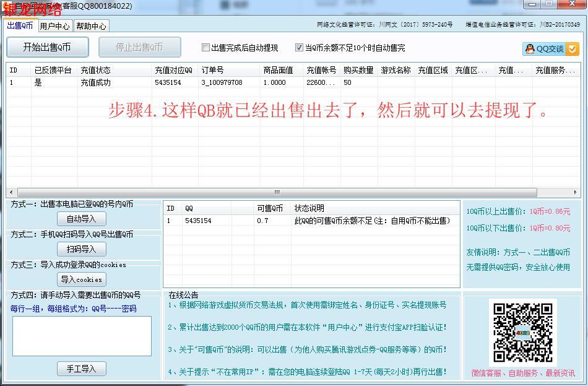Viewport: 588px width, 386px height.
Task: Click the 购买数量 column header
Action: click(358, 70)
